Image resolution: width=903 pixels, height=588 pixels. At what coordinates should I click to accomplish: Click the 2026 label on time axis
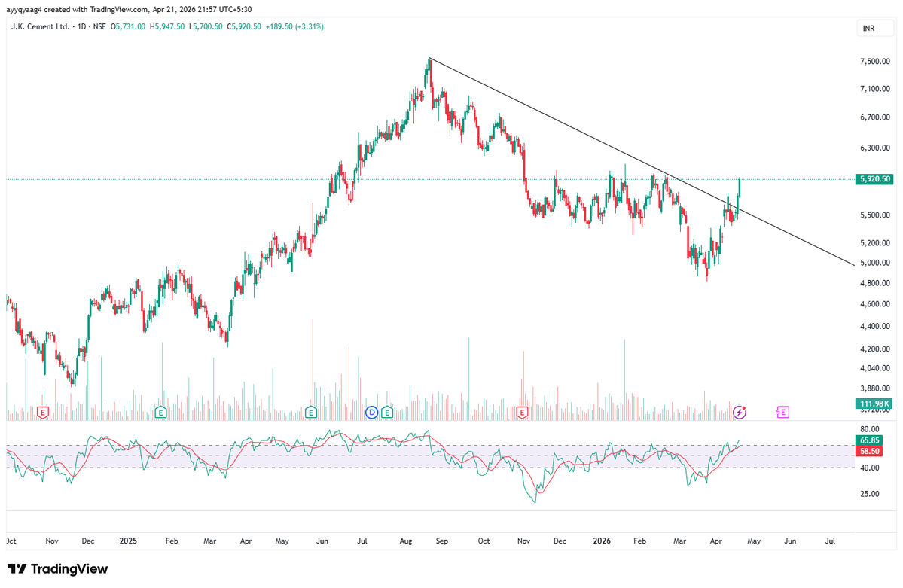pos(602,541)
